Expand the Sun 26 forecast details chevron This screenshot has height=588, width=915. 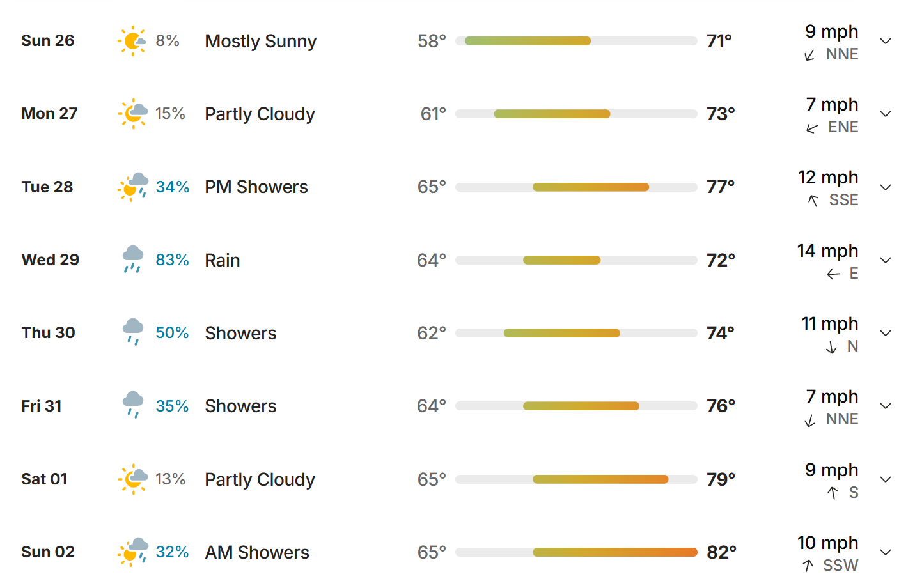coord(886,41)
